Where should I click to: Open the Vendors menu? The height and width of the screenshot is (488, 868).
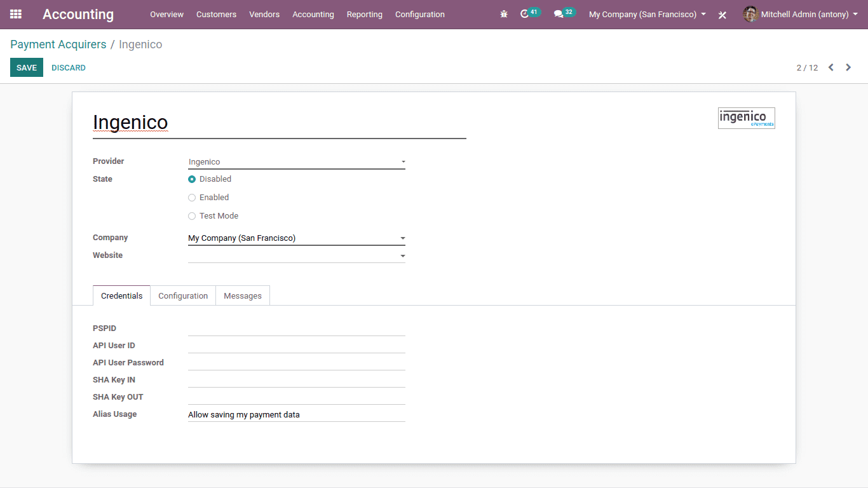[x=264, y=14]
